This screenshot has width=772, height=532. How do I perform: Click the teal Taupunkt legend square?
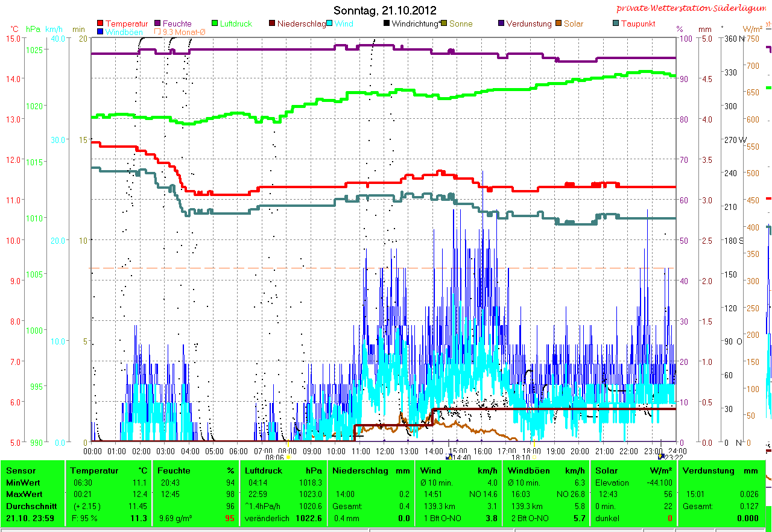[616, 24]
